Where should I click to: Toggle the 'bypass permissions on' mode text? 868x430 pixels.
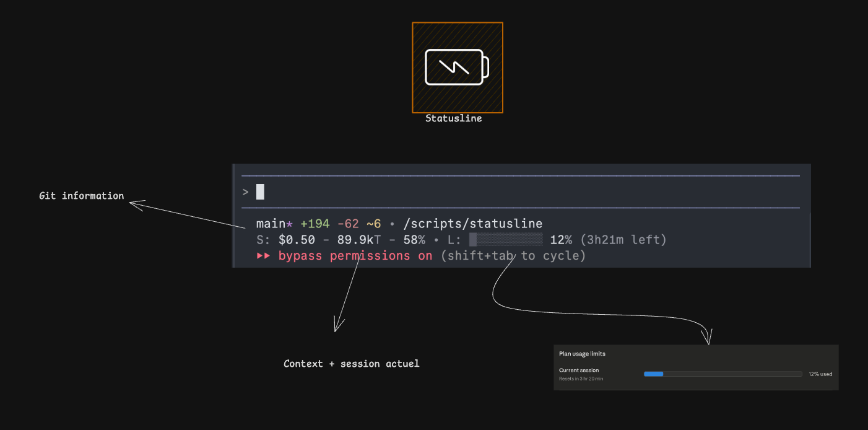click(x=355, y=256)
